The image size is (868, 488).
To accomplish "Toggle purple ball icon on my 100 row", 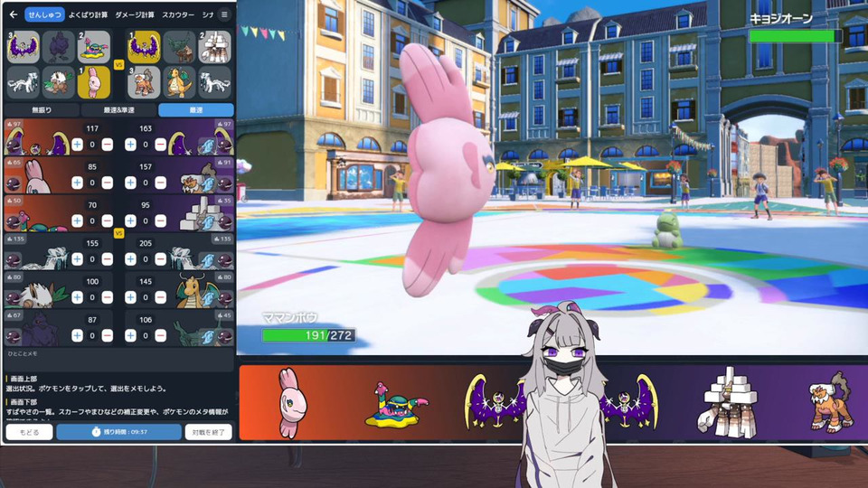I will (13, 298).
